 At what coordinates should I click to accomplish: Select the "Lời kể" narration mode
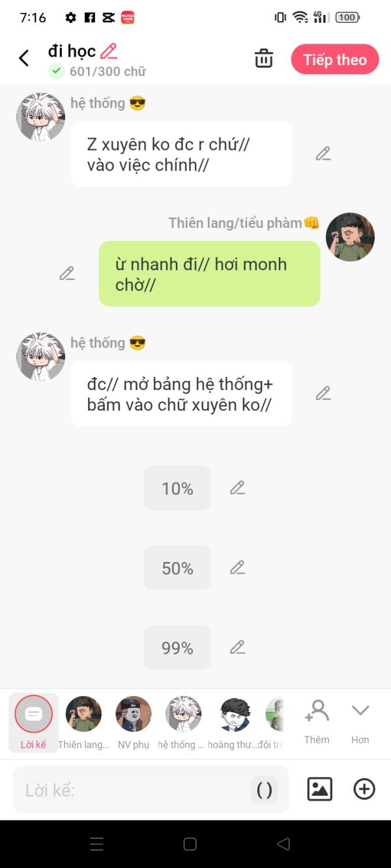33,722
